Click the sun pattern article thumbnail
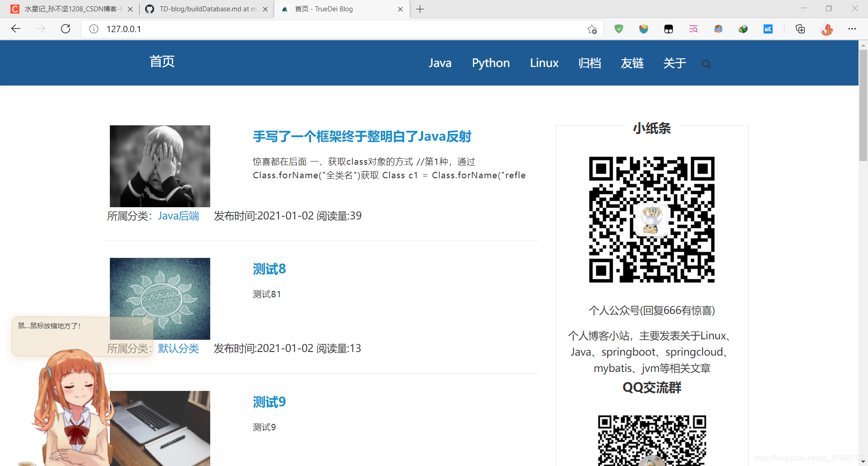The width and height of the screenshot is (868, 466). click(160, 299)
